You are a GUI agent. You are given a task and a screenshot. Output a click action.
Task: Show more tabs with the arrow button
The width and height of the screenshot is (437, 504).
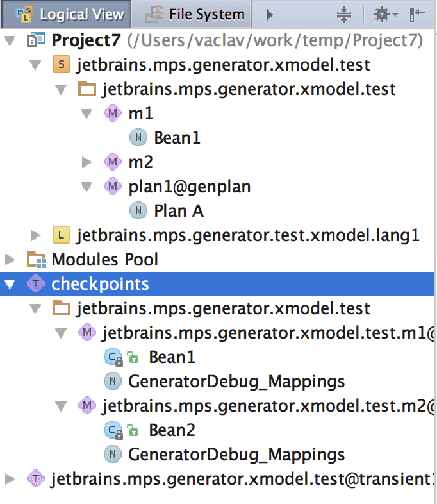(x=270, y=14)
